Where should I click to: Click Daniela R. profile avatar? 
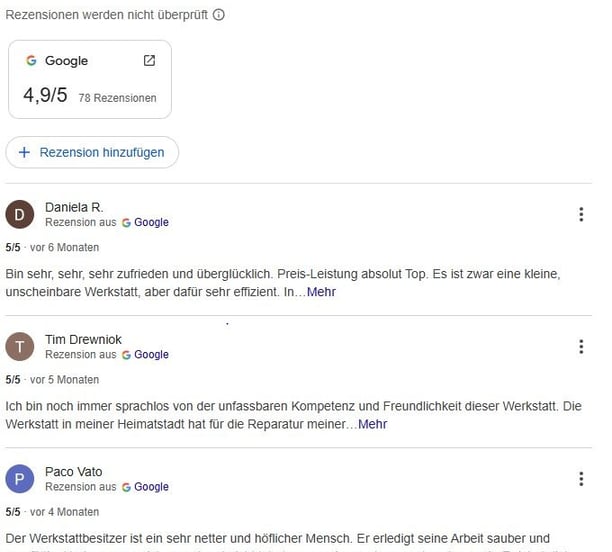coord(20,214)
